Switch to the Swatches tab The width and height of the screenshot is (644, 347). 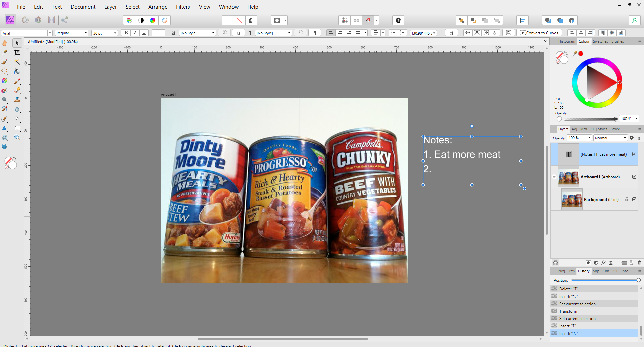(x=600, y=41)
